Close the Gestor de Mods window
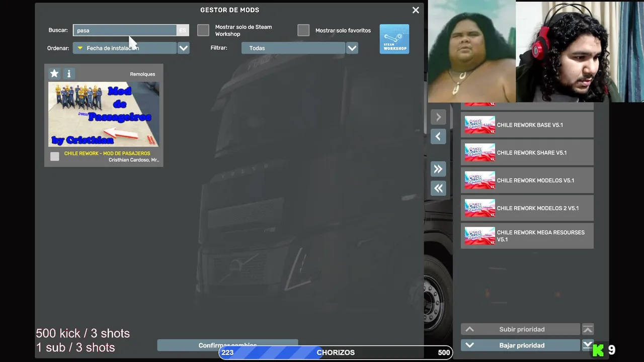Viewport: 644px width, 362px height. (416, 10)
